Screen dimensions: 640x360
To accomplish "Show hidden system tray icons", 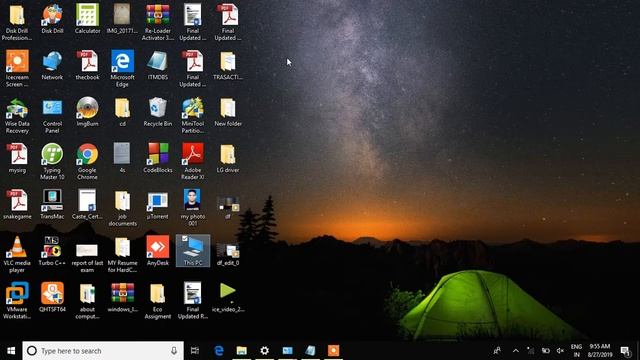I will coord(516,351).
